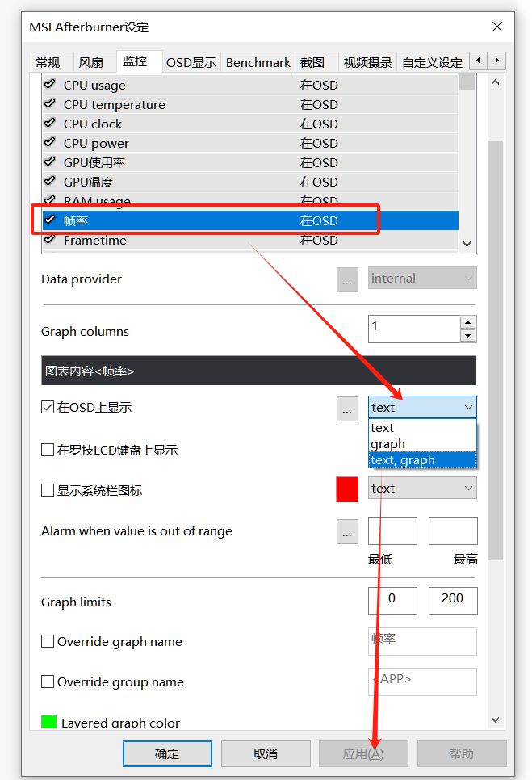
Task: Open the OSD display type dropdown
Action: [422, 408]
